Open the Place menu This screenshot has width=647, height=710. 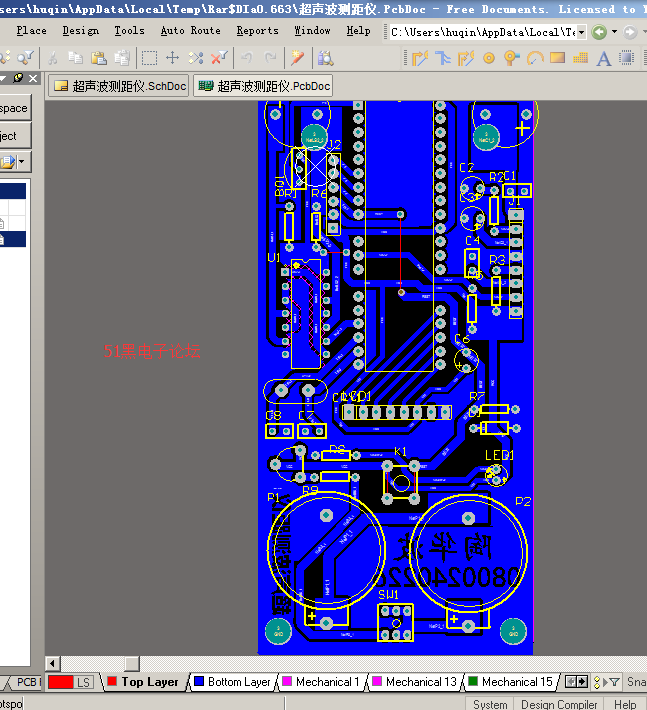coord(31,31)
